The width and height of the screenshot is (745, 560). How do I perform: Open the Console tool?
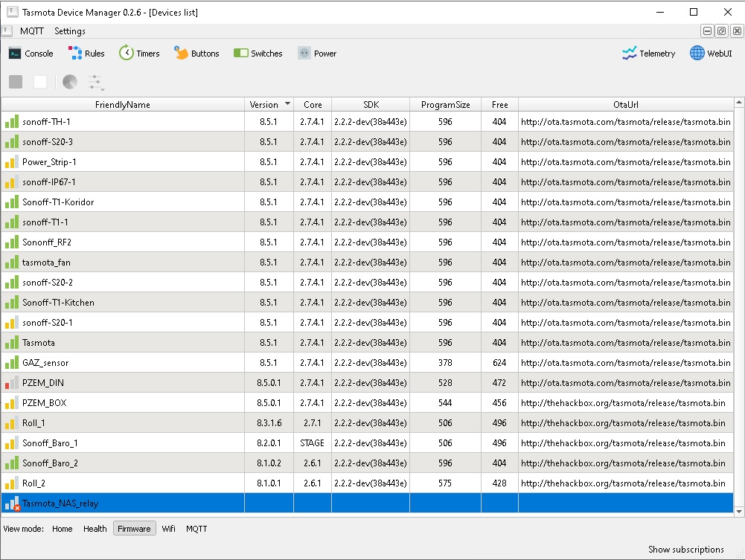pos(31,54)
